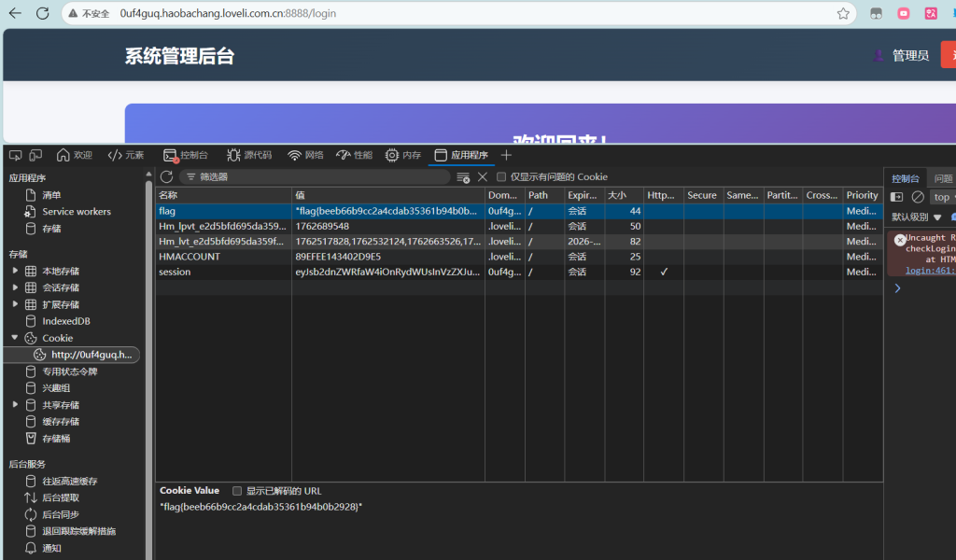
Task: Clear all cookies icon
Action: [x=463, y=177]
